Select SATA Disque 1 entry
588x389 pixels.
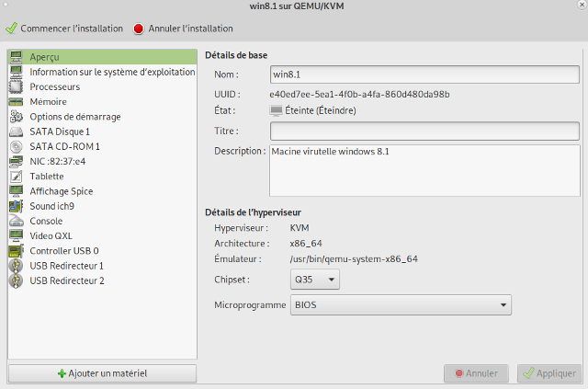(102, 132)
